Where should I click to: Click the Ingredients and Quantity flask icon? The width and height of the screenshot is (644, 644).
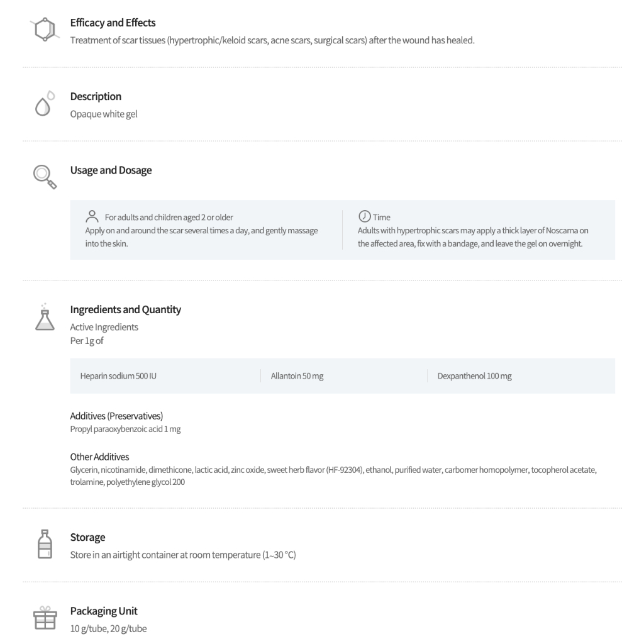pyautogui.click(x=44, y=317)
